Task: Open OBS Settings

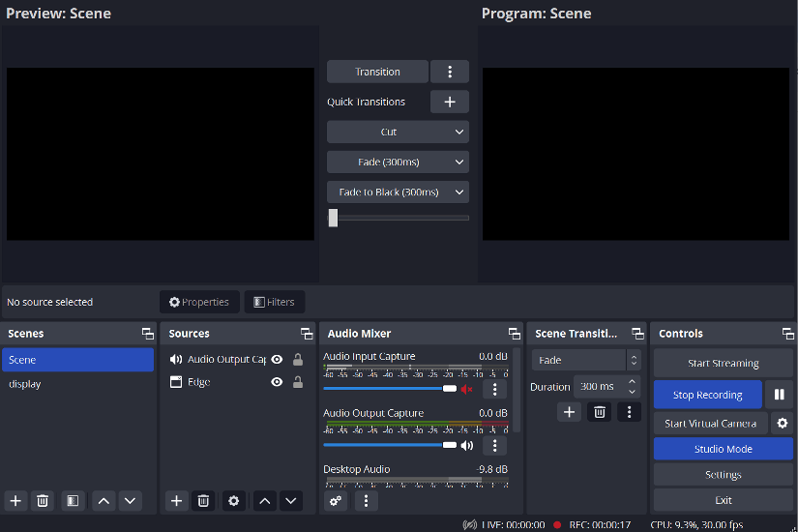Action: tap(724, 475)
